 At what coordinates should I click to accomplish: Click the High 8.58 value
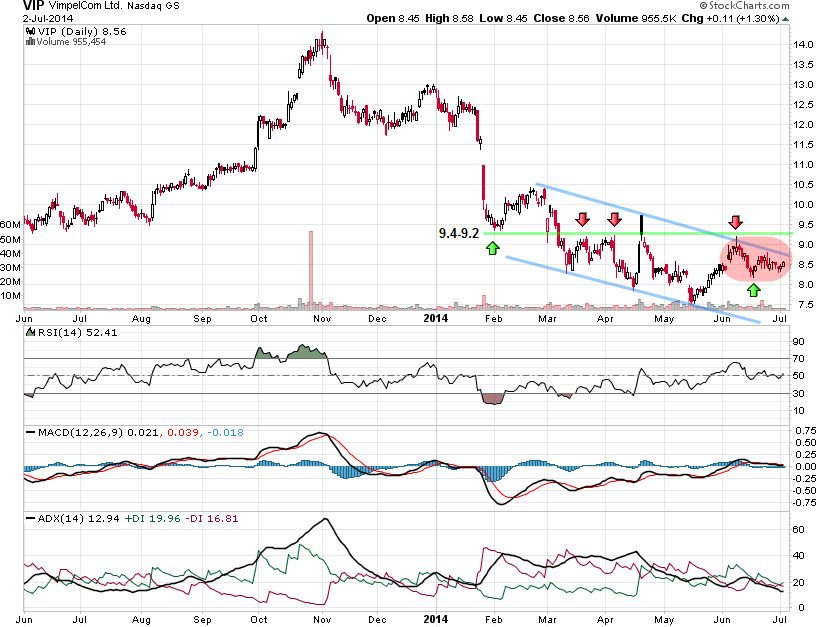tap(449, 18)
